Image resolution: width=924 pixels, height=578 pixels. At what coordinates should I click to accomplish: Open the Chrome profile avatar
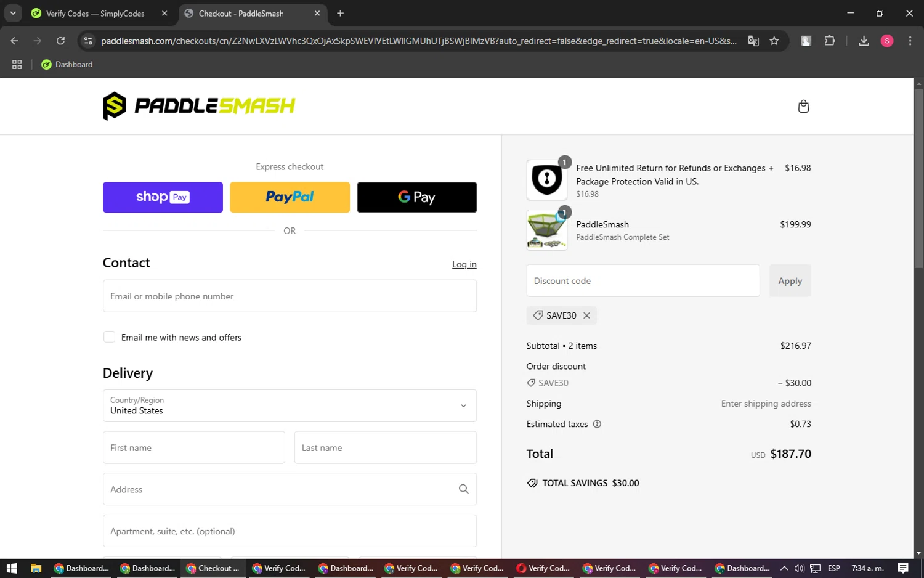point(887,41)
